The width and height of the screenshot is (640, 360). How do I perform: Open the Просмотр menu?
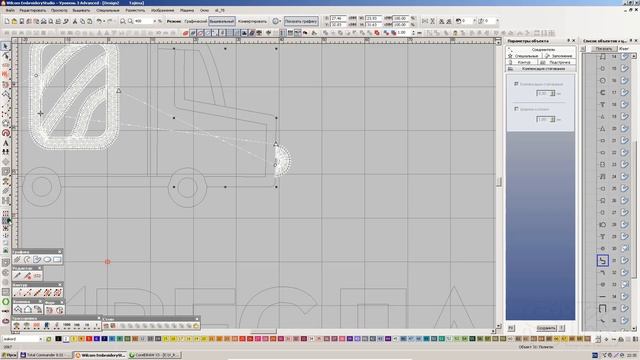tap(59, 10)
